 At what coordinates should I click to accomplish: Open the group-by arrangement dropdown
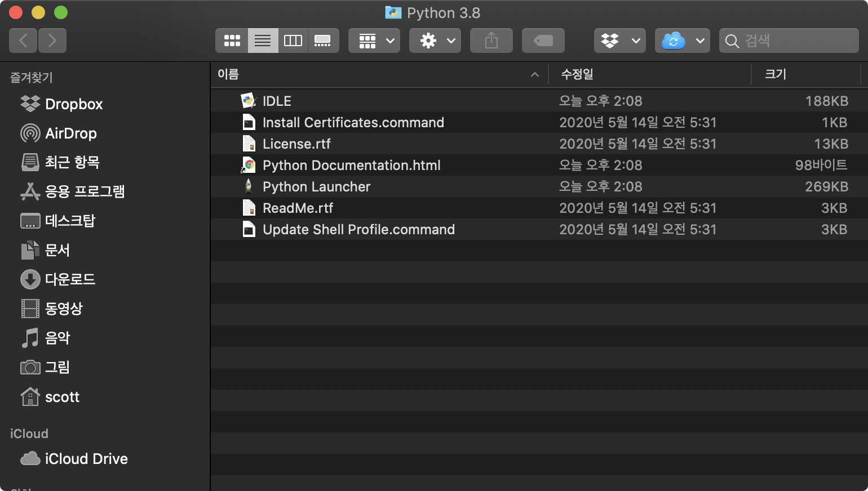click(x=374, y=41)
